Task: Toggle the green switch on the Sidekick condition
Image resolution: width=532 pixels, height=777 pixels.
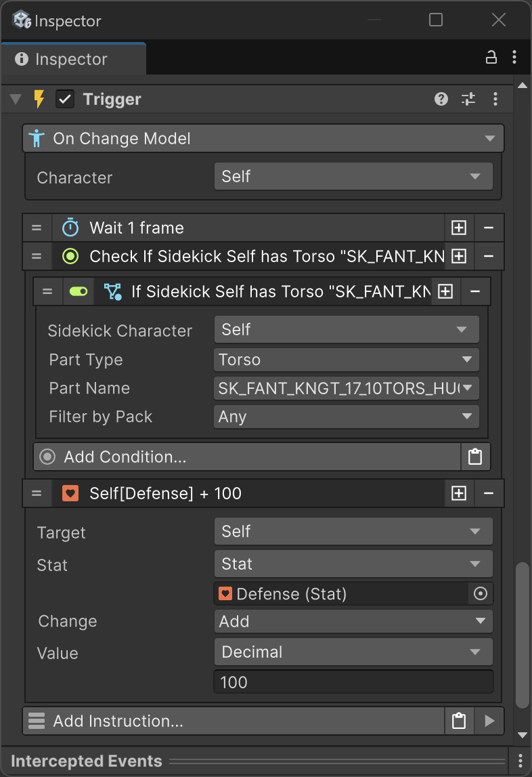Action: coord(79,291)
